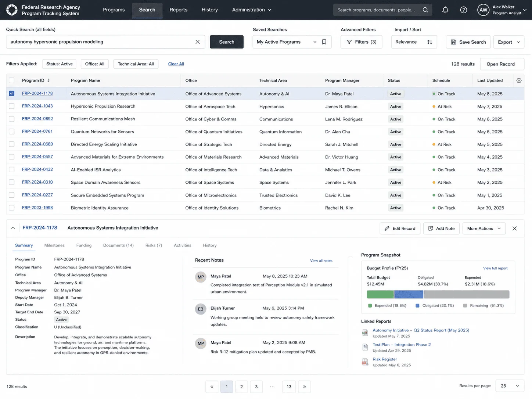This screenshot has height=399, width=532.
Task: Expand the More Actions menu
Action: coord(484,229)
